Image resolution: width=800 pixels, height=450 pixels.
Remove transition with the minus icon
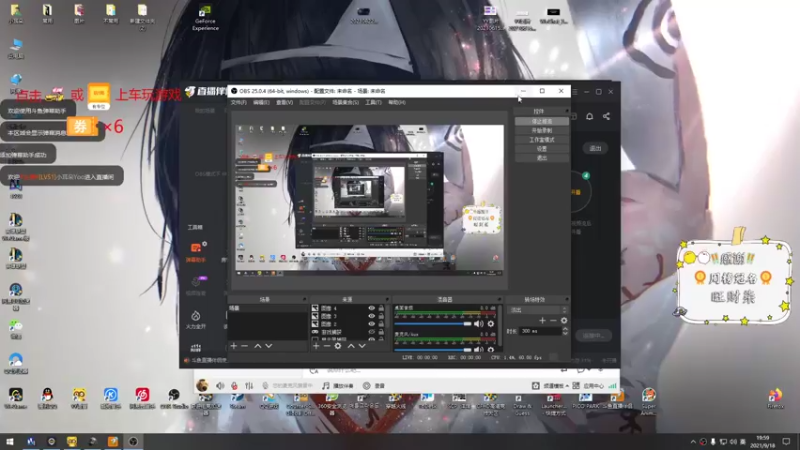coord(553,320)
